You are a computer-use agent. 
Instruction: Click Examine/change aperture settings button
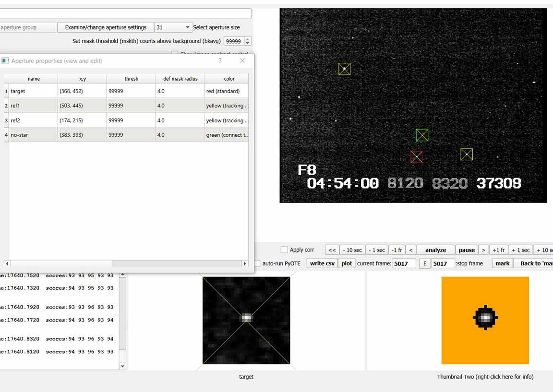coord(106,27)
